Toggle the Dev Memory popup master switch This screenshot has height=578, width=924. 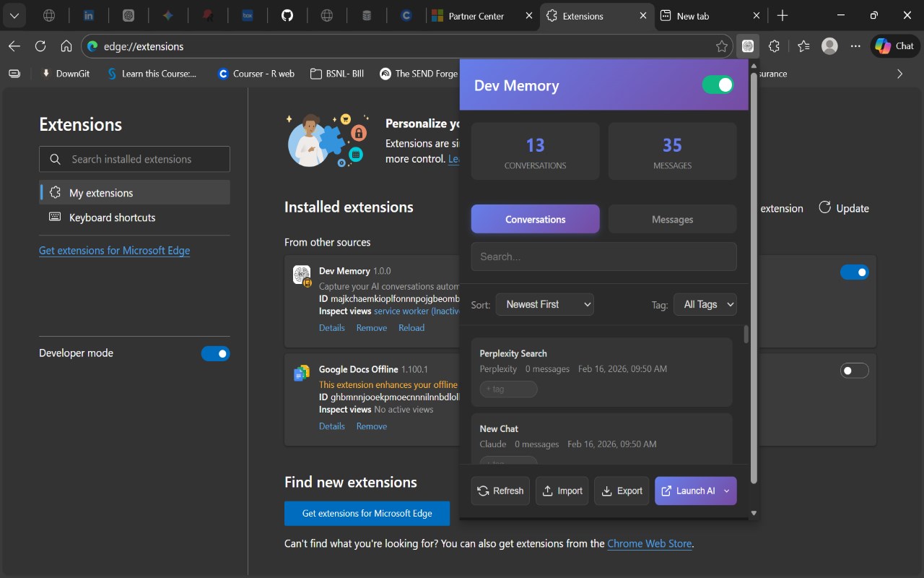(718, 85)
